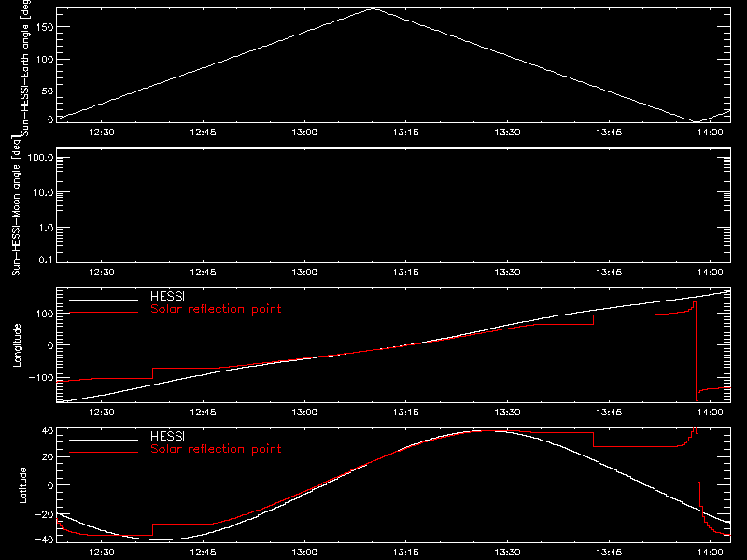This screenshot has width=747, height=560.
Task: Click 13:45 time label under Moon angle plot
Action: (609, 273)
